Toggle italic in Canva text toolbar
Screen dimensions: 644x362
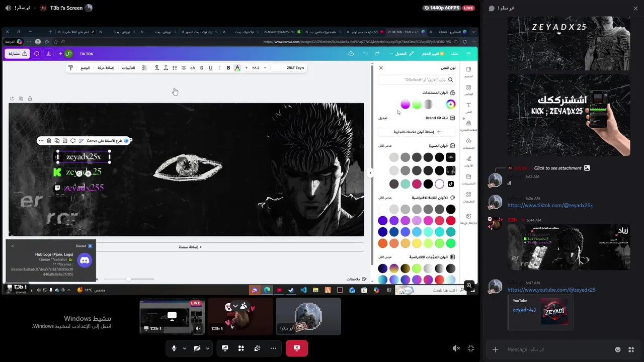point(219,68)
